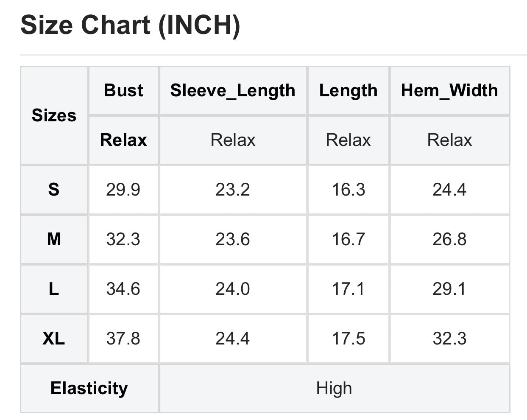Click the Elasticity row label
The image size is (527, 420).
click(89, 388)
